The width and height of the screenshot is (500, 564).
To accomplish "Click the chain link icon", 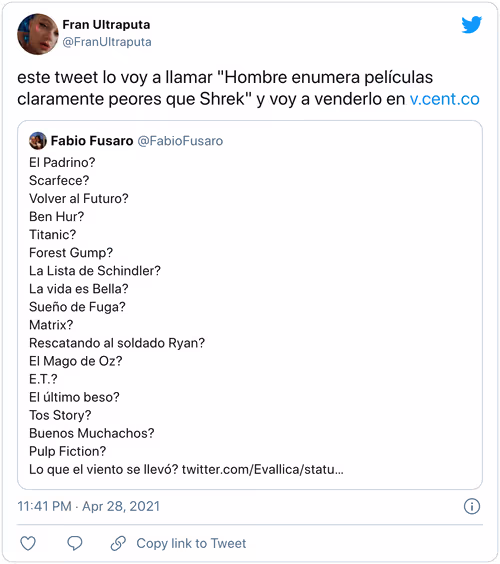I will pyautogui.click(x=118, y=543).
